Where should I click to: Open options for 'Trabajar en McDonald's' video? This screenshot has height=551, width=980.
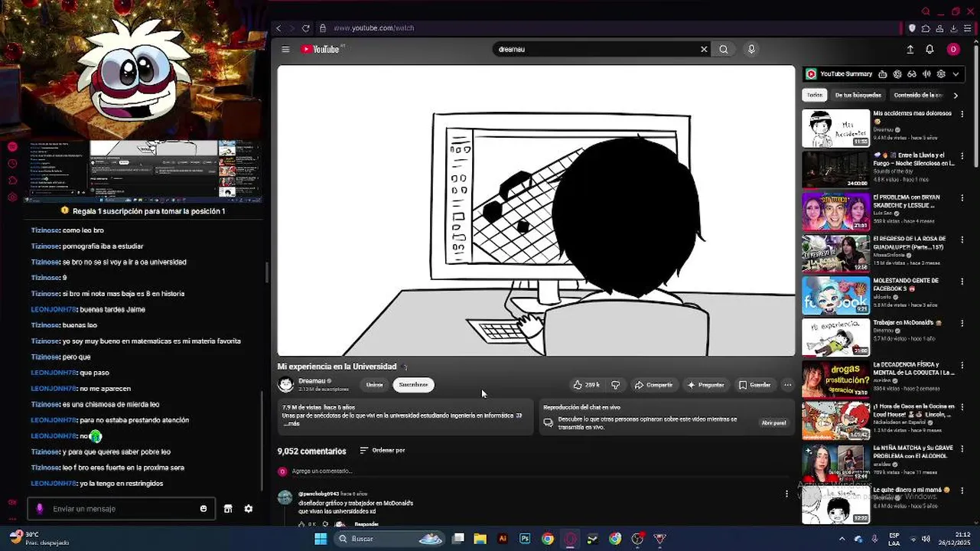[x=962, y=323]
